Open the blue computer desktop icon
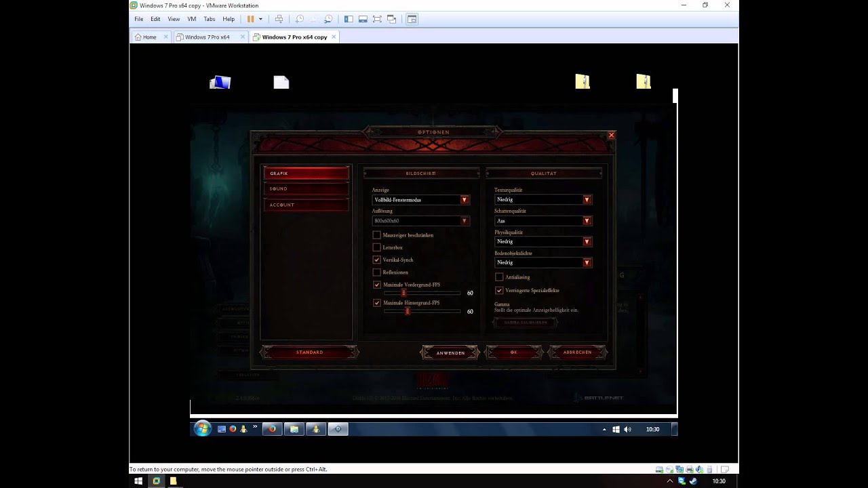 click(x=220, y=83)
